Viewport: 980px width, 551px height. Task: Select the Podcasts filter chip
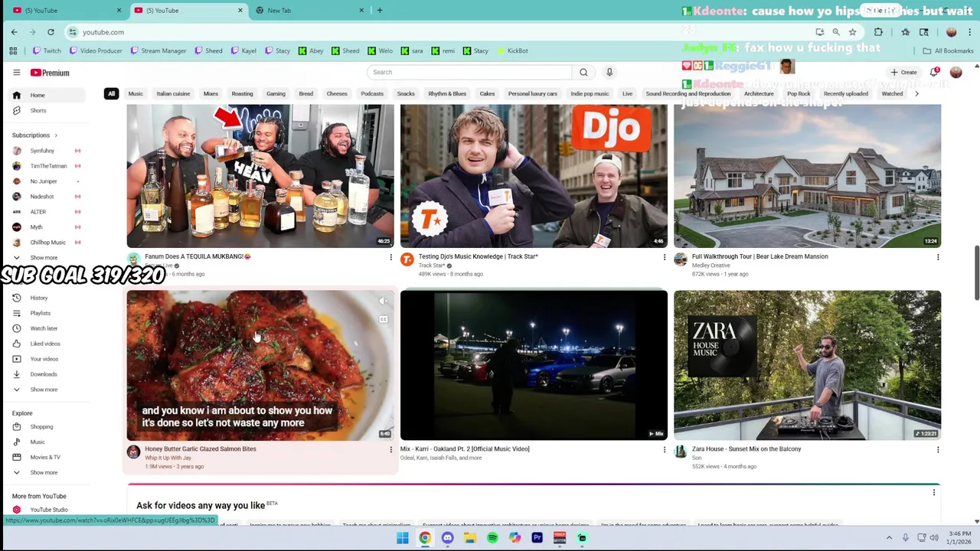tap(372, 93)
